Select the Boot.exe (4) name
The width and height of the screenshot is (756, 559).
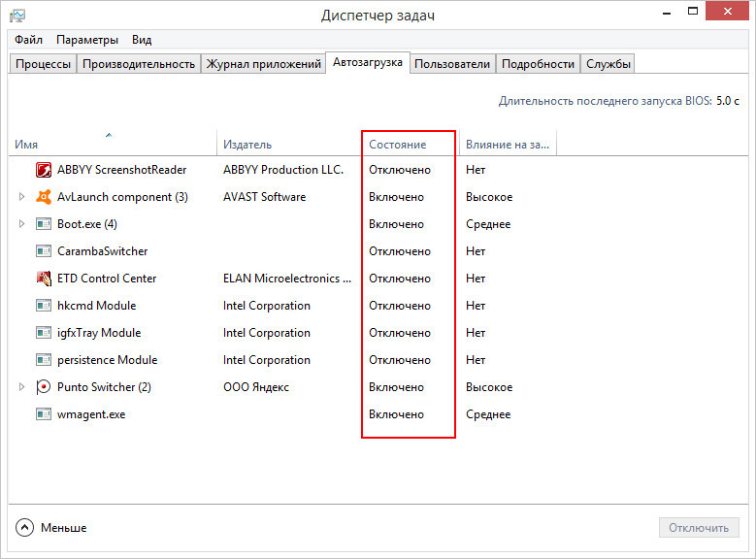(87, 224)
